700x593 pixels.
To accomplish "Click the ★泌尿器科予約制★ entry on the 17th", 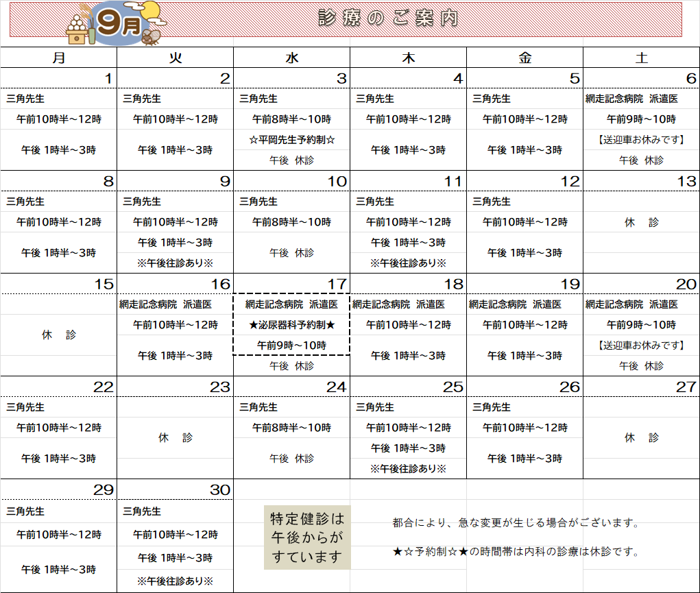I will (x=292, y=325).
